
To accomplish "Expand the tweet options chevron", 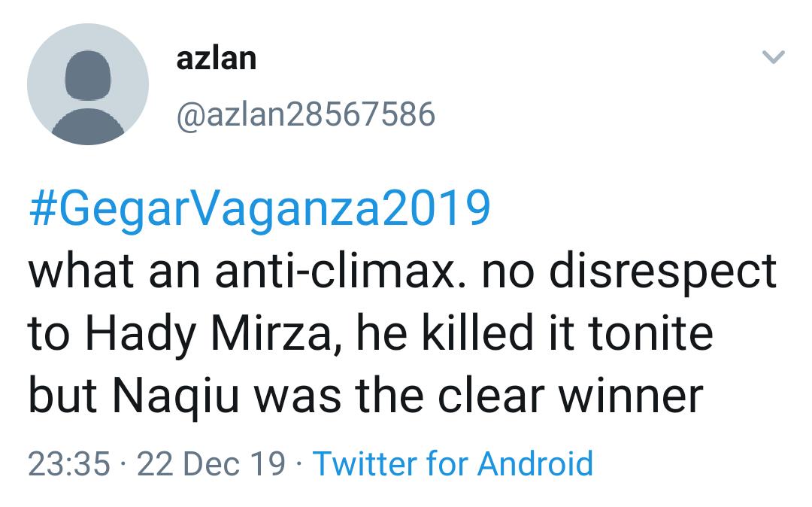I will 774,56.
